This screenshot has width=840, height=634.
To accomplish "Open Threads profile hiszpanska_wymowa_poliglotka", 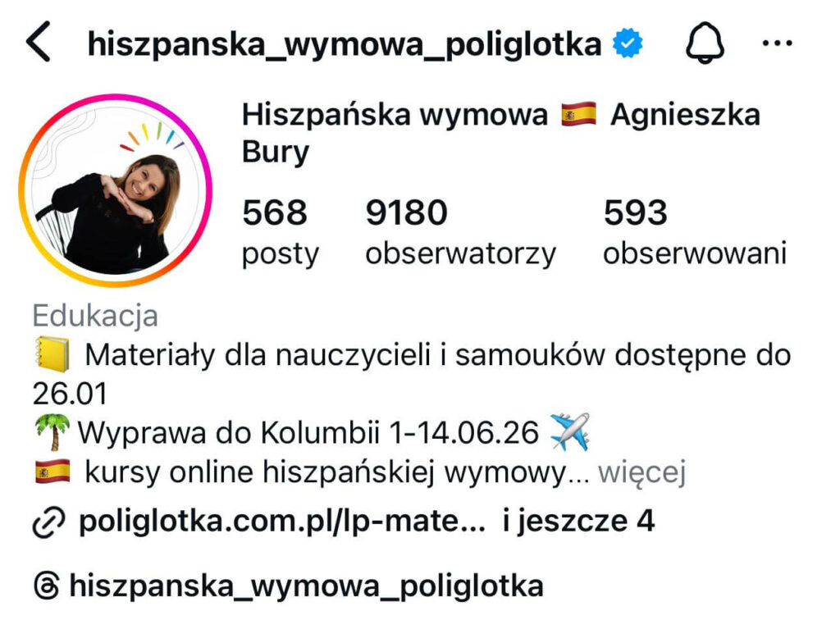I will [306, 586].
